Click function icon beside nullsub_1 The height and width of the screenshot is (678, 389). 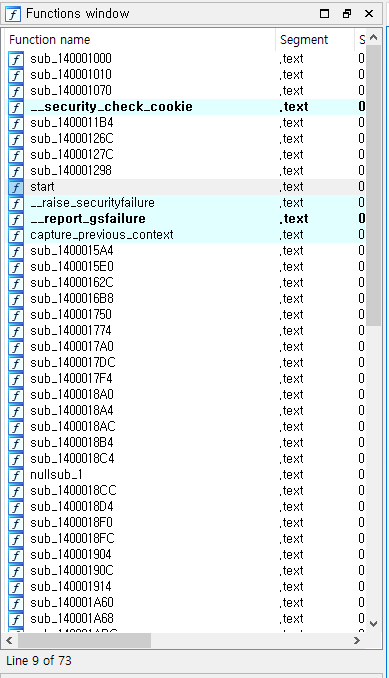[x=16, y=475]
